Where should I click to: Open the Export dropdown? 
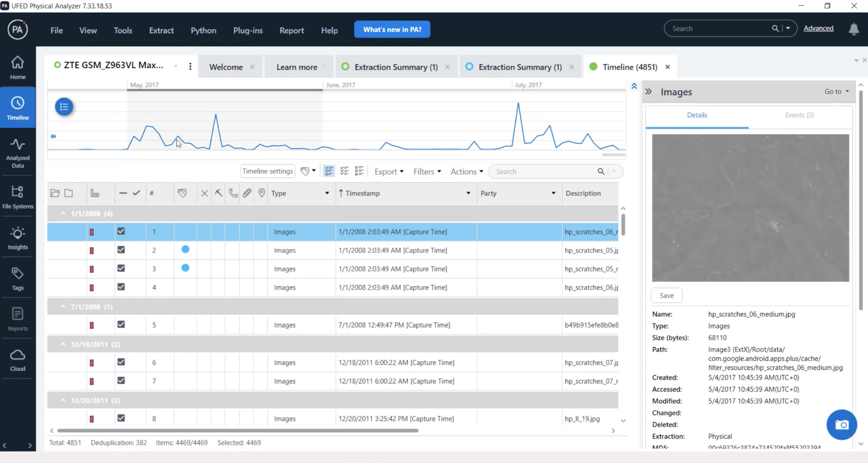[x=388, y=171]
